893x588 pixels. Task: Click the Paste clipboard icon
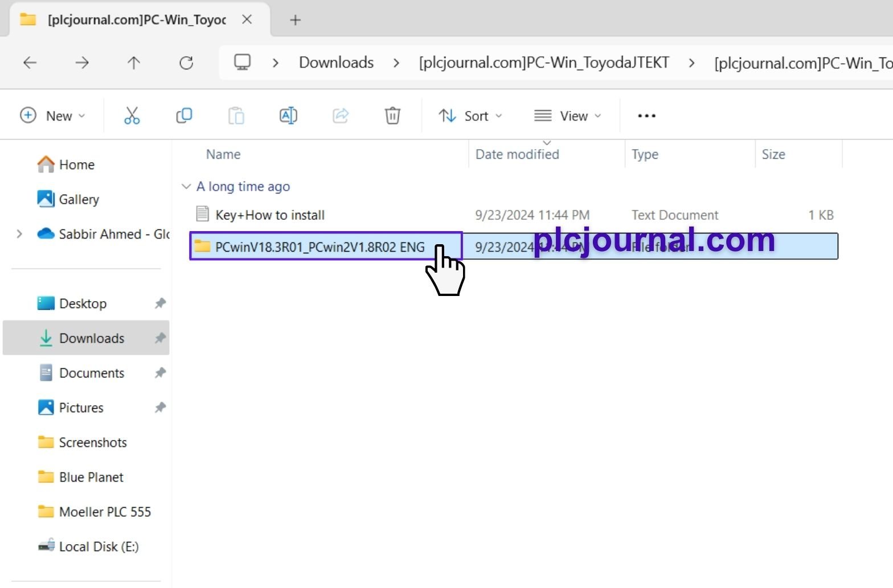coord(236,116)
